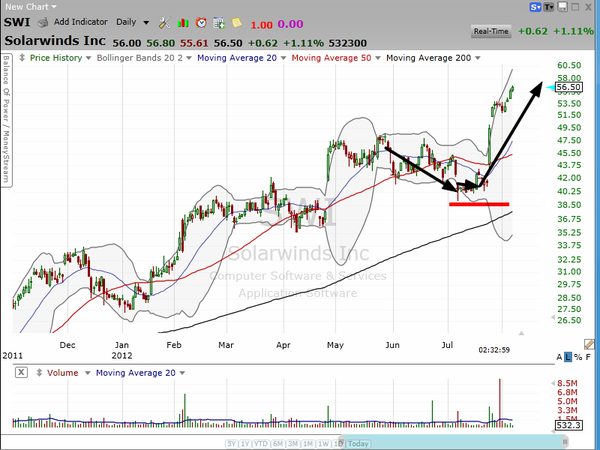600x450 pixels.
Task: Toggle the logarithmic L scale option
Action: click(x=568, y=357)
